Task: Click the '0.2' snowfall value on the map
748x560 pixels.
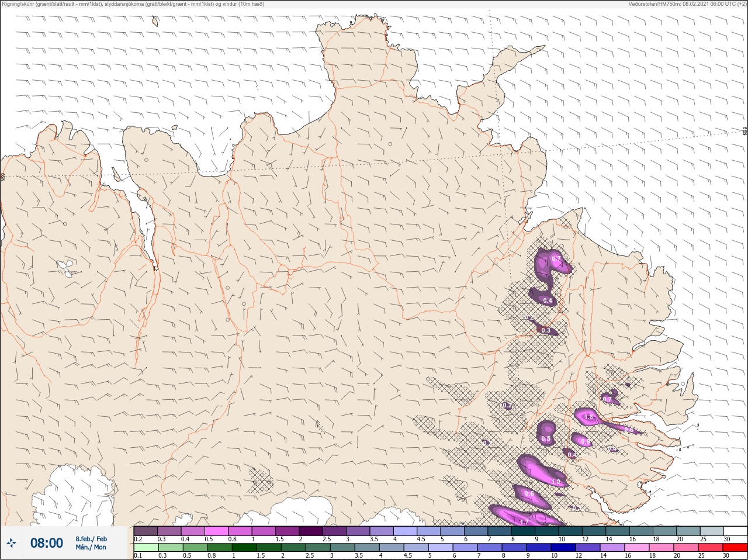Action: coord(507,406)
